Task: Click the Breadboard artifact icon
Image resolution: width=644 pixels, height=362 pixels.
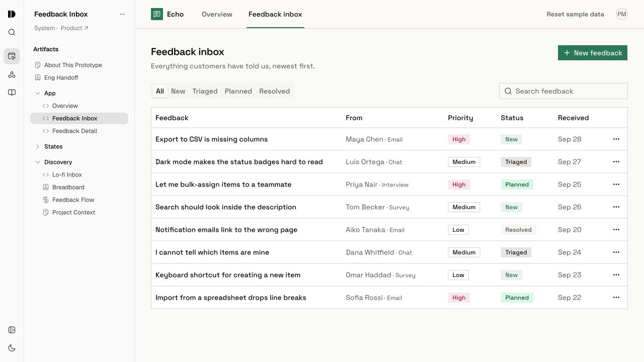Action: (46, 187)
